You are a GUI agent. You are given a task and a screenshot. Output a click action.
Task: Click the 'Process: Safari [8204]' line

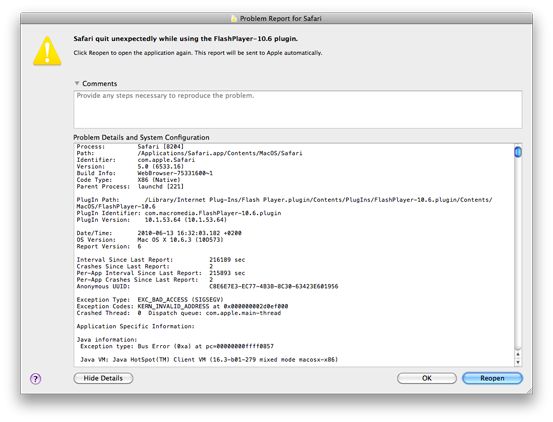point(130,147)
